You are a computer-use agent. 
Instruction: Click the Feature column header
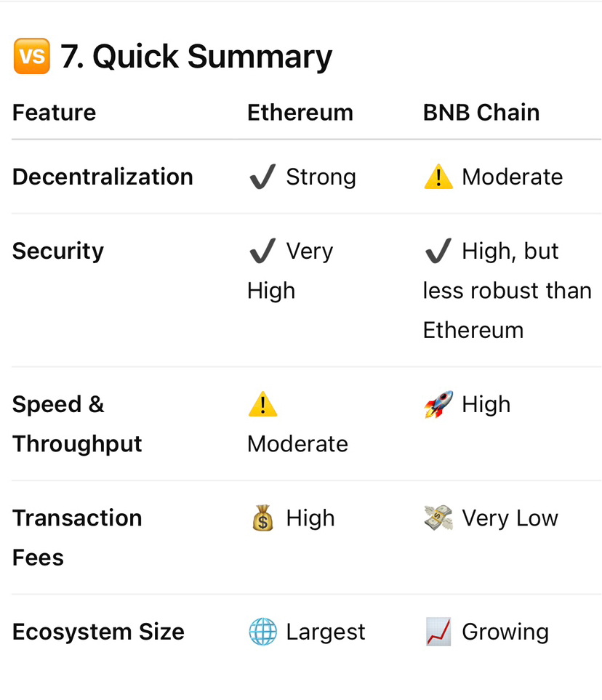pyautogui.click(x=54, y=113)
